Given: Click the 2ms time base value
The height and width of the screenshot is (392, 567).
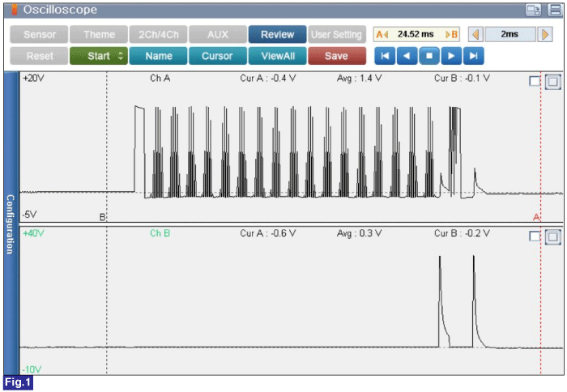Looking at the screenshot, I should coord(509,34).
